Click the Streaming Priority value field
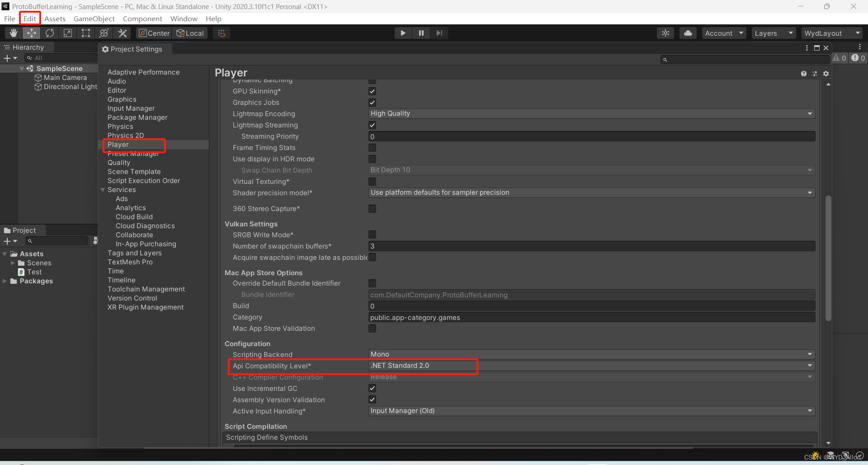This screenshot has width=868, height=465. tap(592, 136)
